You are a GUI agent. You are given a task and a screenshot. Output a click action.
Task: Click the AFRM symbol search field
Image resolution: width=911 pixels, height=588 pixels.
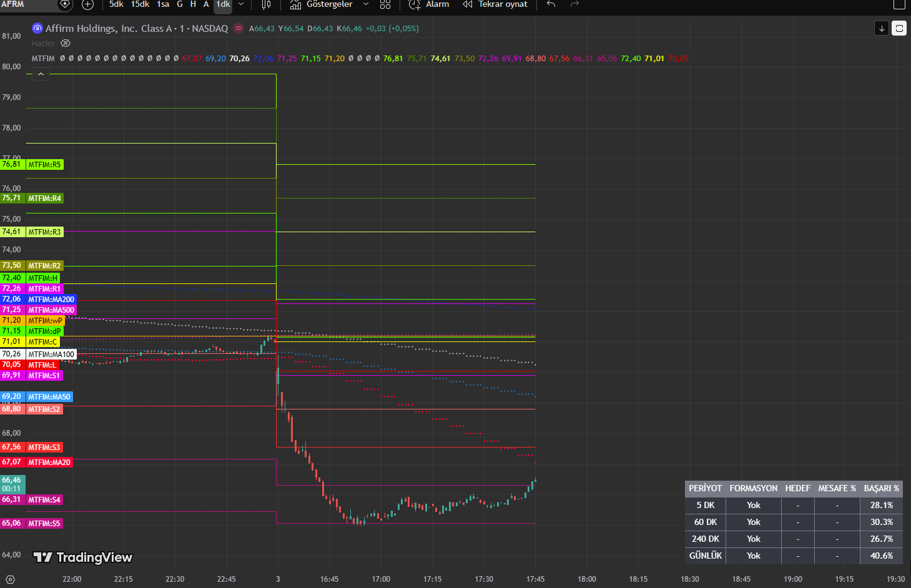click(x=28, y=4)
